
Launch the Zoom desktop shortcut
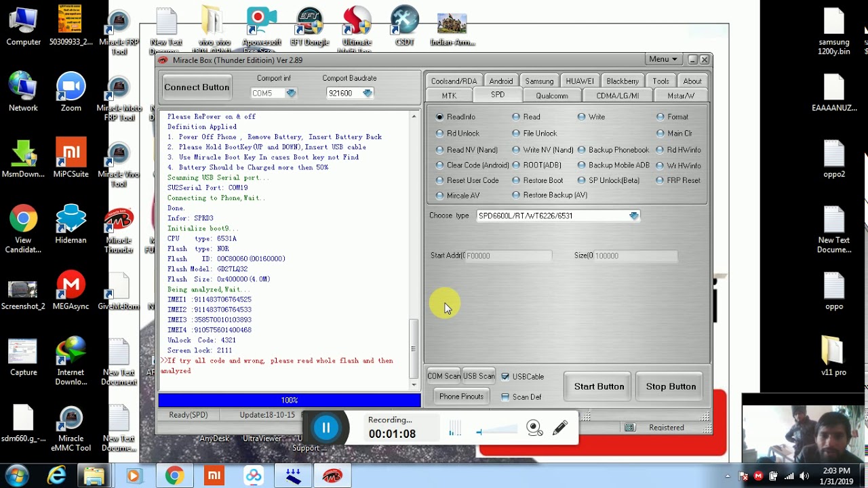[71, 92]
